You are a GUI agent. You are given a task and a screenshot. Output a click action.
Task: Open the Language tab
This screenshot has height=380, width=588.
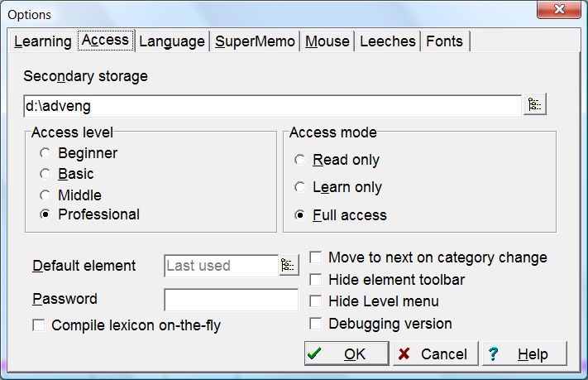pos(171,41)
